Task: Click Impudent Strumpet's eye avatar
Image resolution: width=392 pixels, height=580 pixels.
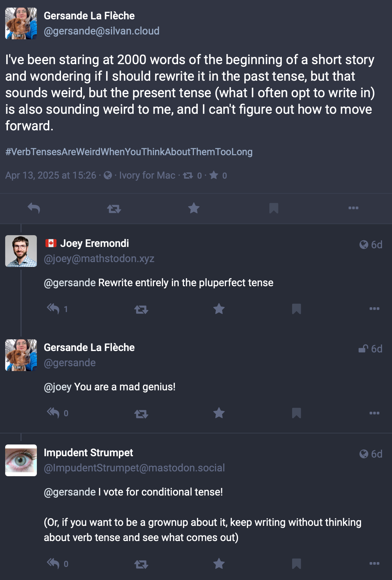Action: click(21, 460)
